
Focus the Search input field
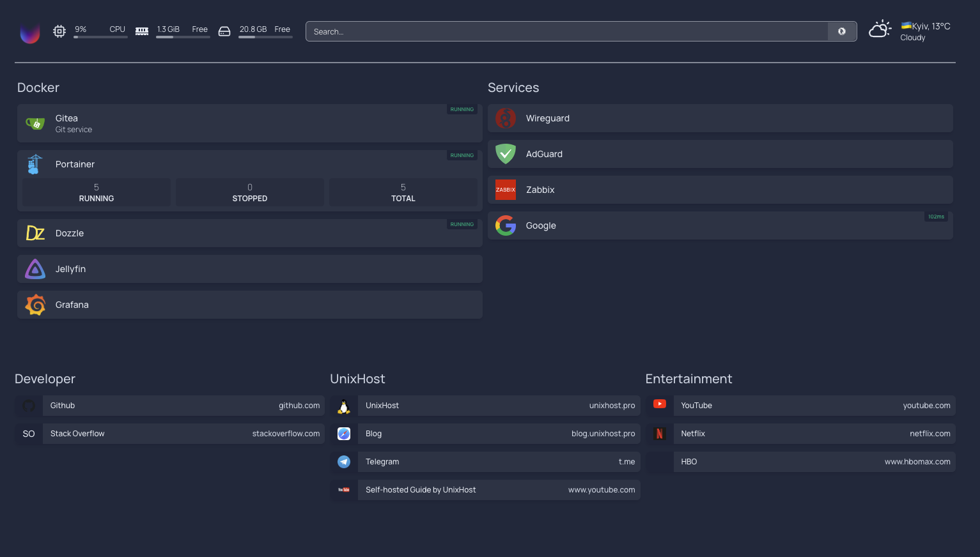[566, 31]
